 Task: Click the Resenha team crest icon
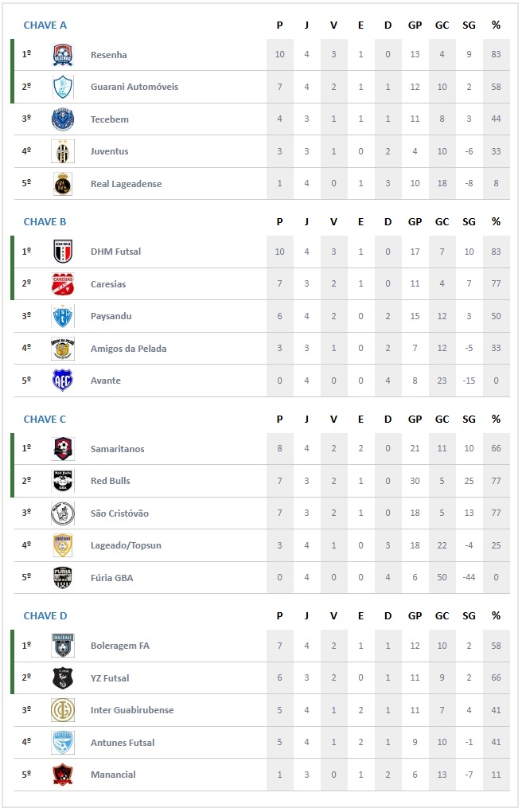pos(63,55)
